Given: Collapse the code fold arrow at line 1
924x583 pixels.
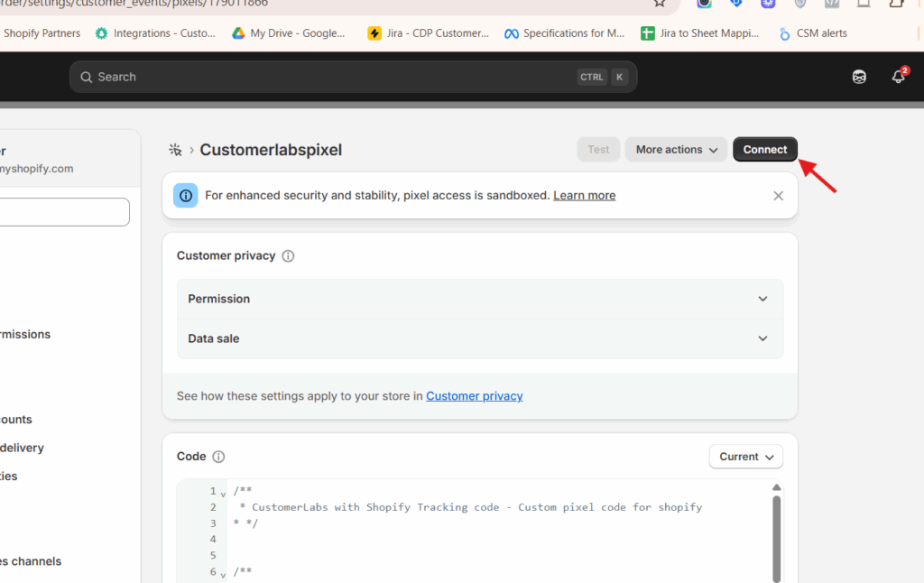Looking at the screenshot, I should click(x=224, y=494).
